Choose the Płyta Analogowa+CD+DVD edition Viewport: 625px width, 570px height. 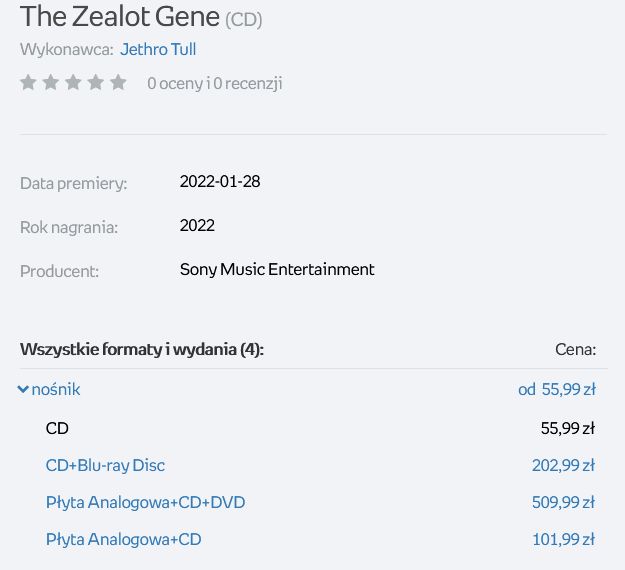(145, 502)
